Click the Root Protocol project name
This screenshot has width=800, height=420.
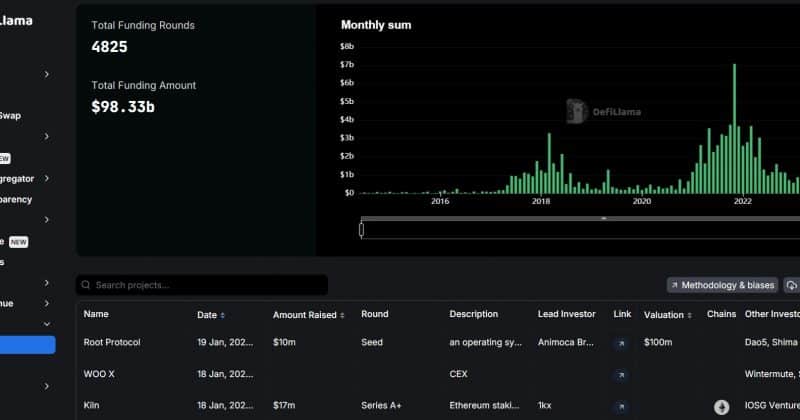112,342
